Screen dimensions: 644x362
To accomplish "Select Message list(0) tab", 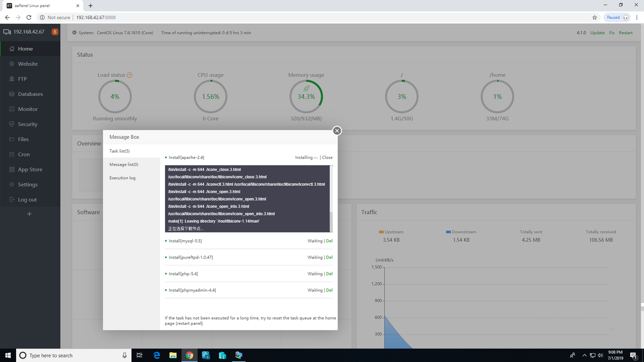I will coord(131,164).
